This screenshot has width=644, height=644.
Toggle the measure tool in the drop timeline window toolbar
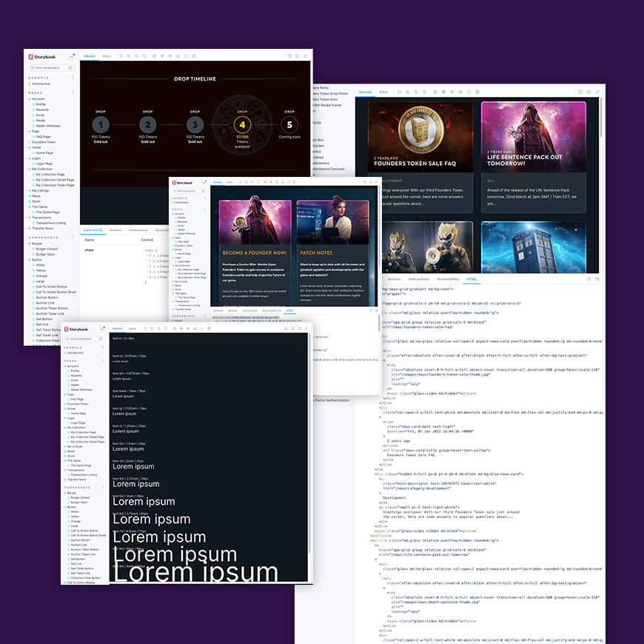click(178, 56)
